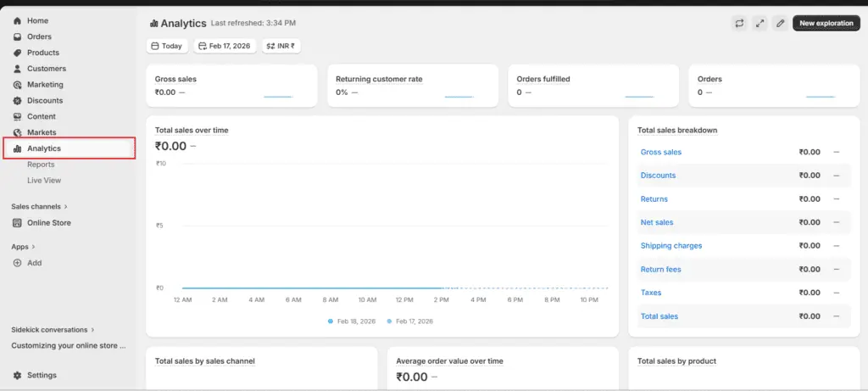Click Total sales by sales channel title

click(x=205, y=361)
